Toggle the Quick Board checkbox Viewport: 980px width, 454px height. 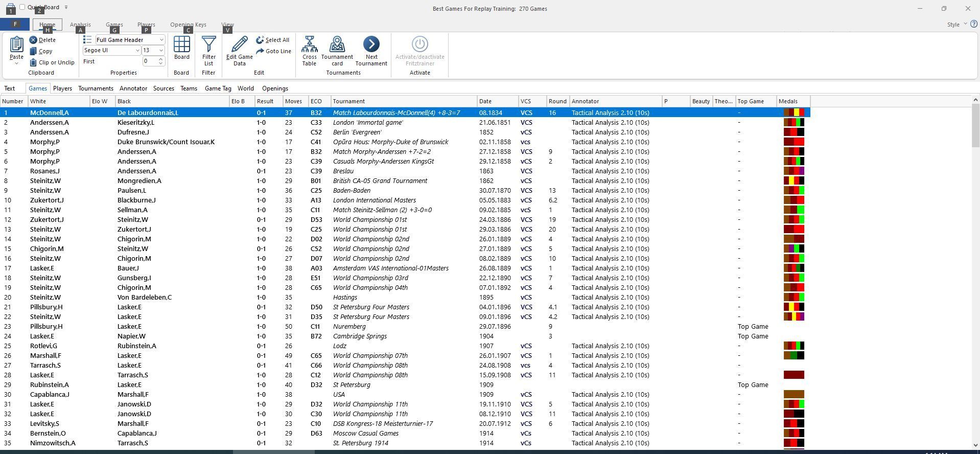pos(22,7)
